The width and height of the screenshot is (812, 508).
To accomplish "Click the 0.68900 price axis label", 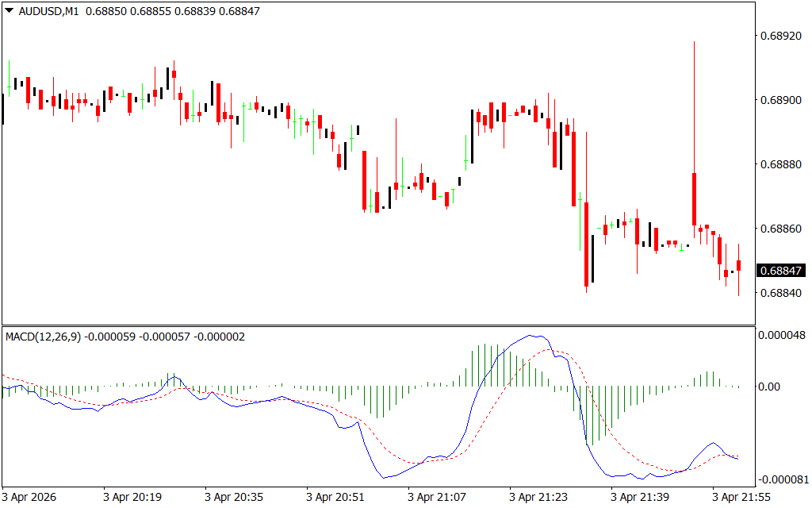I will pyautogui.click(x=782, y=100).
